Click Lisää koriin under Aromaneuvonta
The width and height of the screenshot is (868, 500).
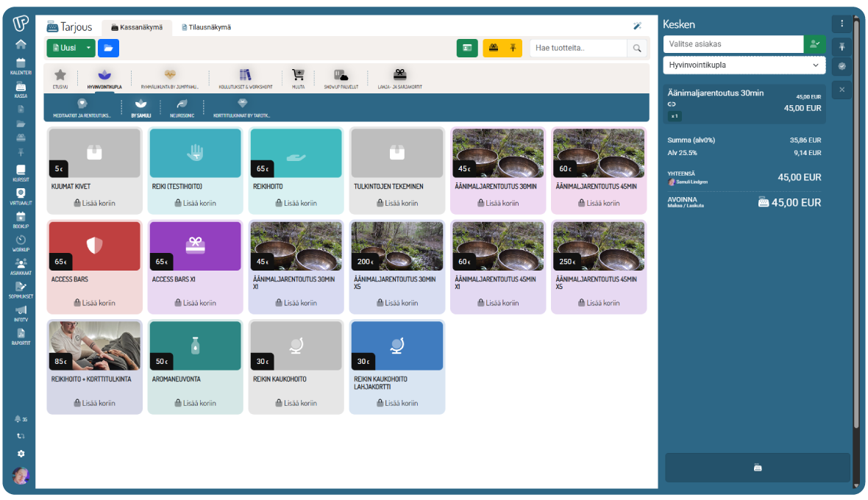(195, 403)
